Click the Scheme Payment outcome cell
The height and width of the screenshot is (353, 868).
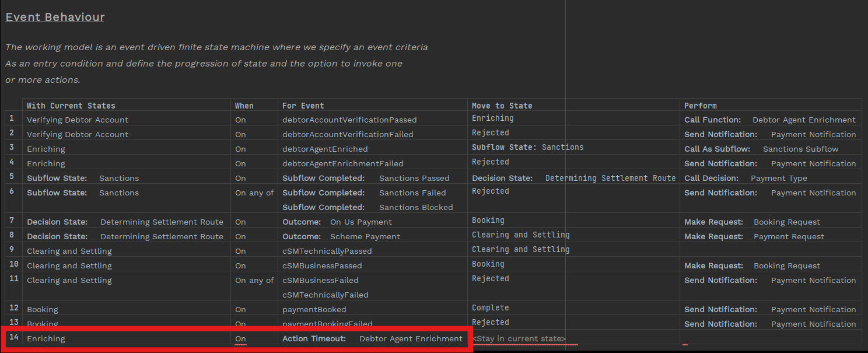(365, 236)
